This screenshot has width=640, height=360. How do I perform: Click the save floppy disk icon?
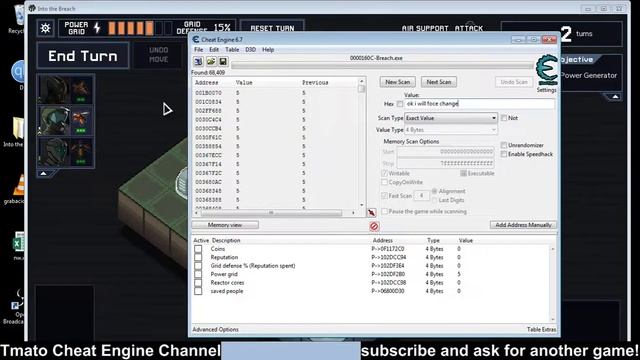pos(223,62)
